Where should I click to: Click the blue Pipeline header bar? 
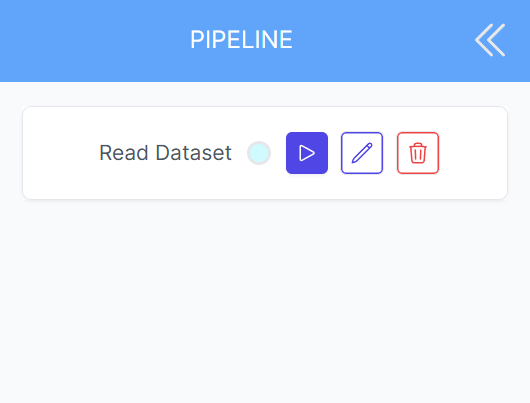(265, 41)
